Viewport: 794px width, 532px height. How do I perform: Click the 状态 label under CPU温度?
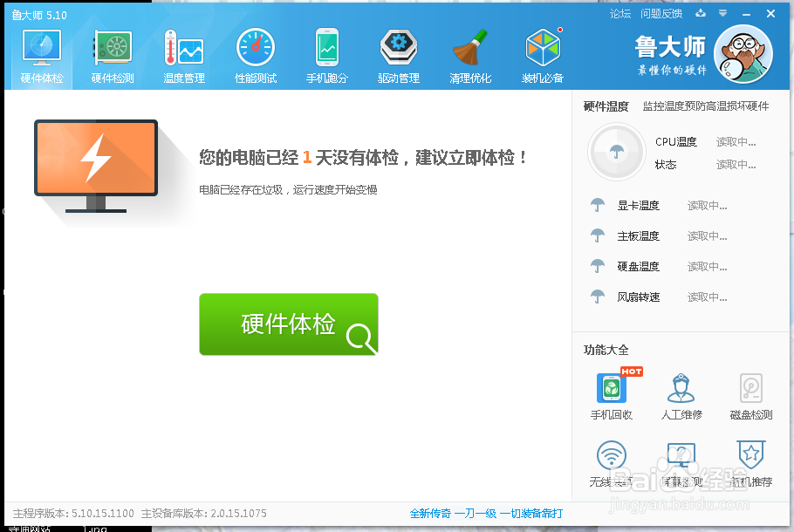point(666,165)
